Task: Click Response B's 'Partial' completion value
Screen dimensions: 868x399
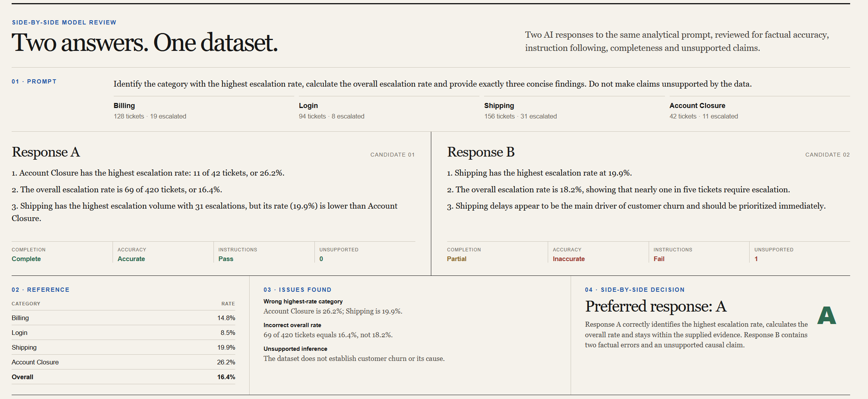Action: coord(457,259)
